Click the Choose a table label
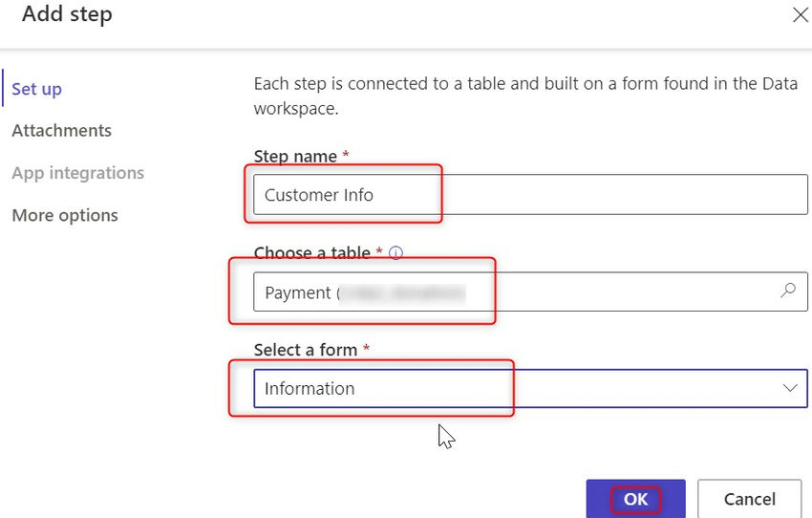 point(311,253)
